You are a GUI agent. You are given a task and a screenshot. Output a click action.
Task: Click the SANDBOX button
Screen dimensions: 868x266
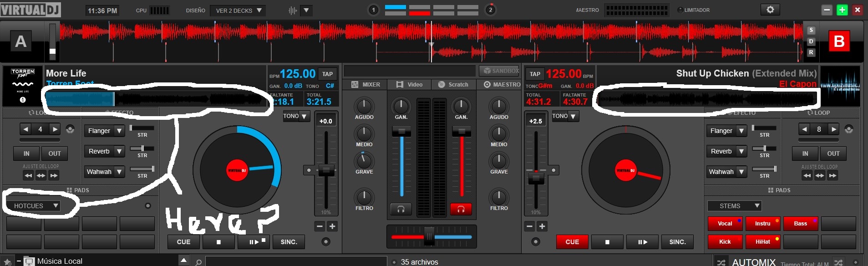[x=499, y=71]
